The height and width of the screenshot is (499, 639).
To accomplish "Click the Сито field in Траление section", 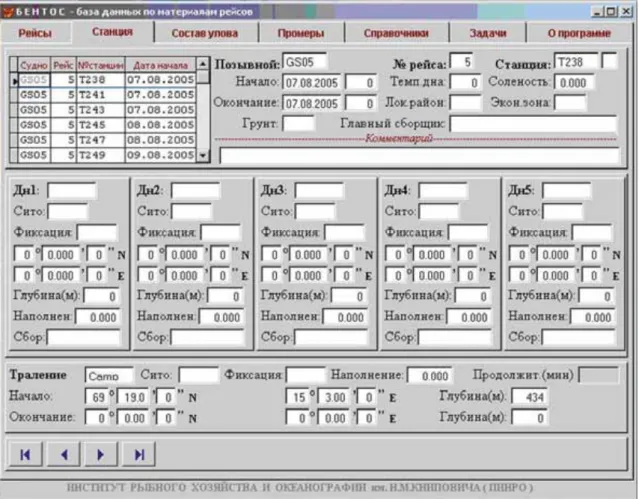I will [x=198, y=375].
